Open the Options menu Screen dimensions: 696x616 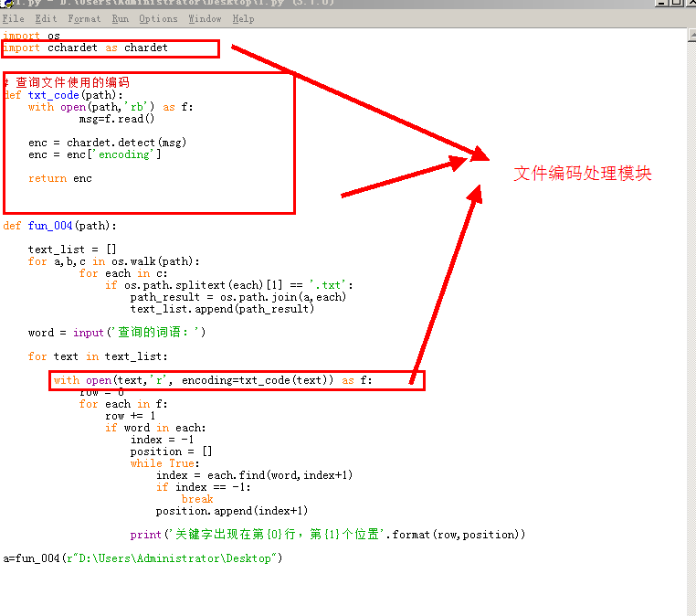[x=158, y=19]
